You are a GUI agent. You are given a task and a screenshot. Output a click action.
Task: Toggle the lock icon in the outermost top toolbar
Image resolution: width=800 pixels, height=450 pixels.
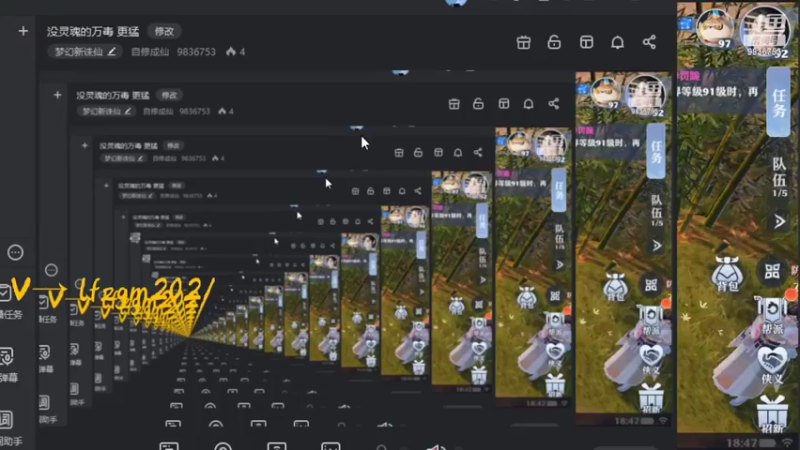click(x=554, y=42)
